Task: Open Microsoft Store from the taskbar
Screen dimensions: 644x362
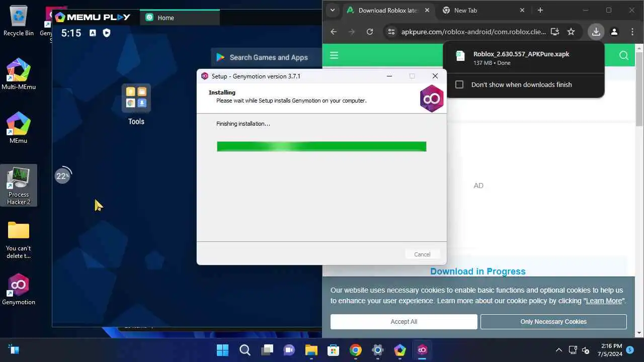Action: click(x=334, y=350)
